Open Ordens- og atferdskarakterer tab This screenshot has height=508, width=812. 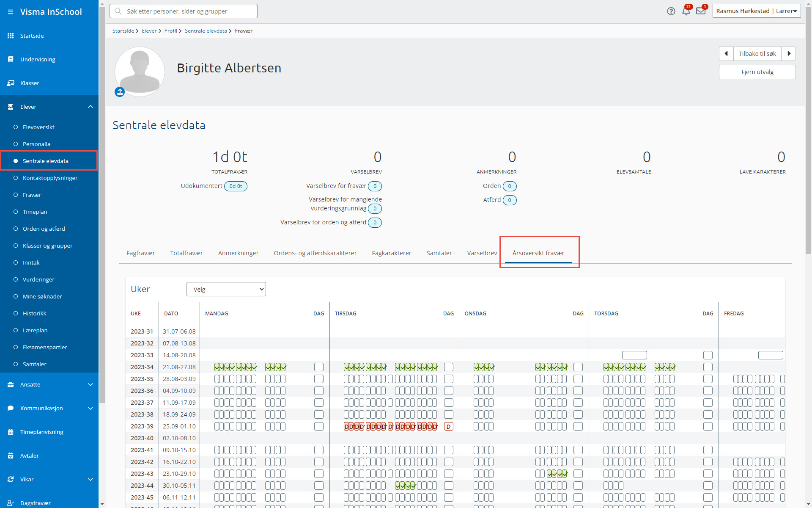315,253
